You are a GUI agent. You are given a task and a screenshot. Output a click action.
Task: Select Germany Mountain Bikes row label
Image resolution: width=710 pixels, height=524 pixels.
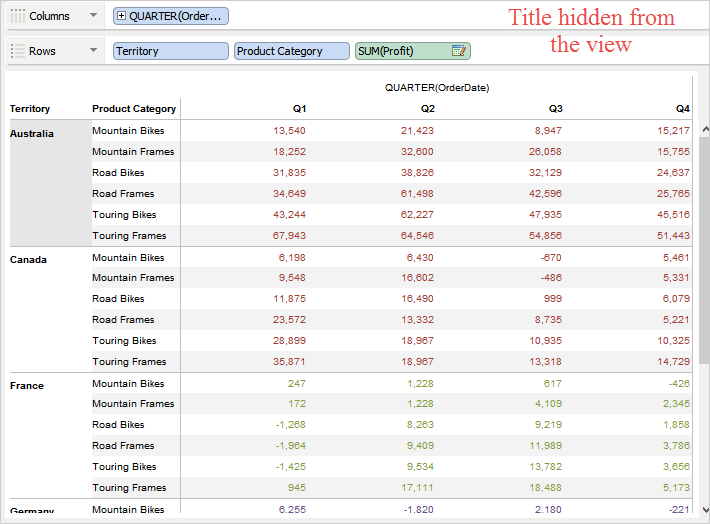pyautogui.click(x=128, y=510)
